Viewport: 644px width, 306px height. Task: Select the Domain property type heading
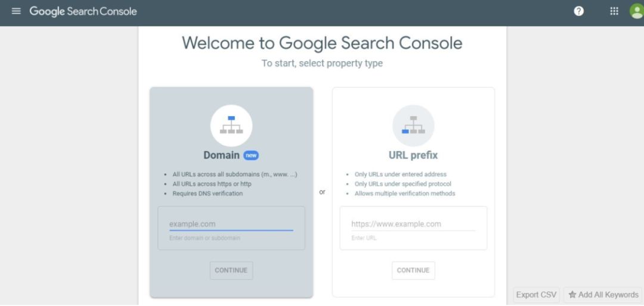pos(221,155)
